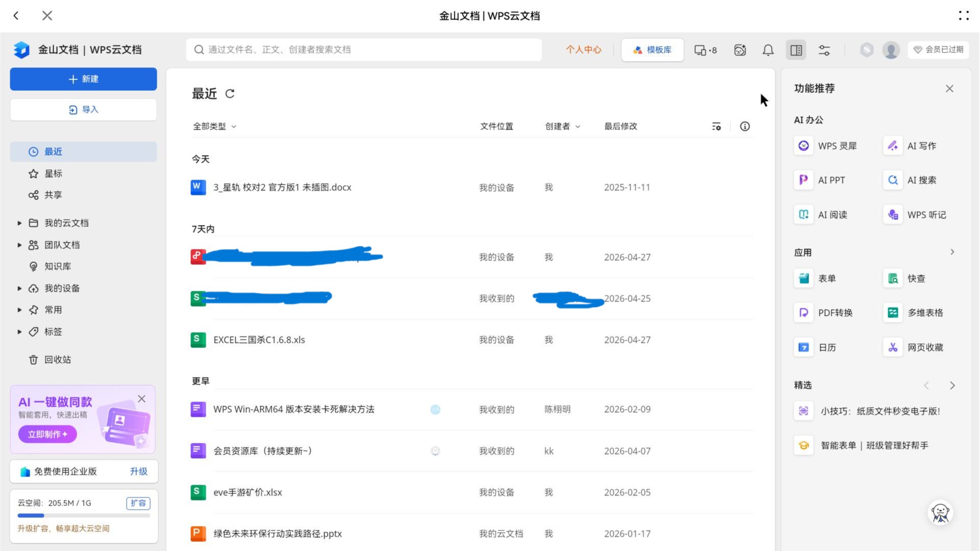The height and width of the screenshot is (551, 980).
Task: Toggle the side panel layout icon
Action: [x=796, y=50]
